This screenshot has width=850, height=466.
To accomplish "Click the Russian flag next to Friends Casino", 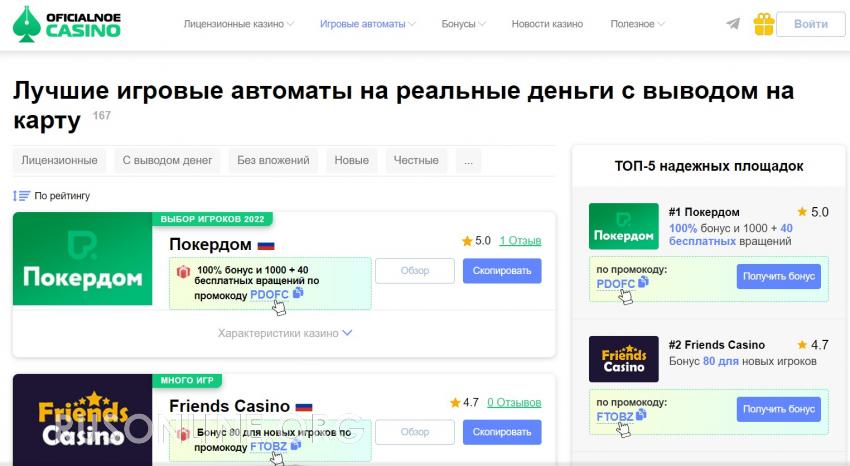I will 304,406.
